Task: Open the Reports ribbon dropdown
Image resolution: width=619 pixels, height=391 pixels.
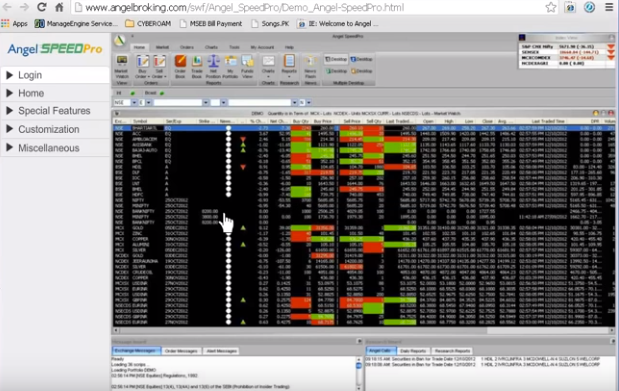Action: click(289, 66)
